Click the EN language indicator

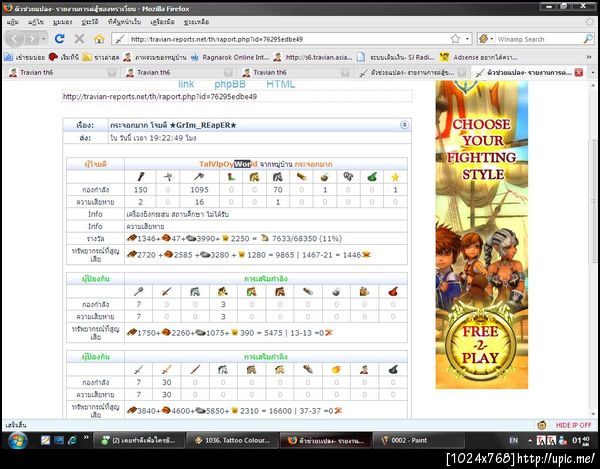[514, 440]
